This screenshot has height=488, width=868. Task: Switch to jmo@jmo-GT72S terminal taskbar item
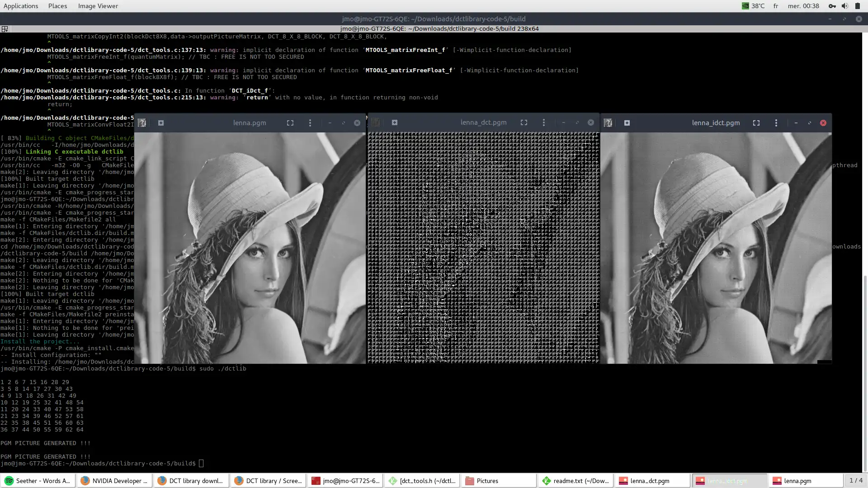[345, 481]
